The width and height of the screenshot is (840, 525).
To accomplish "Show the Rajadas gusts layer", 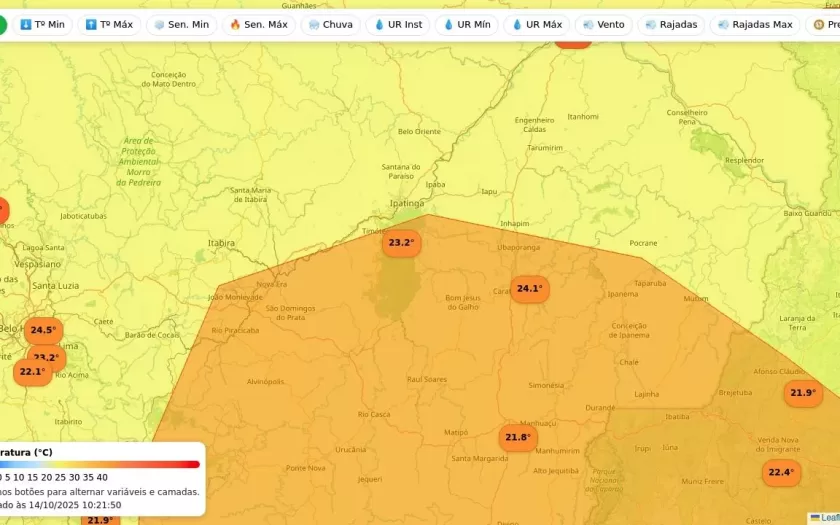I will 671,25.
